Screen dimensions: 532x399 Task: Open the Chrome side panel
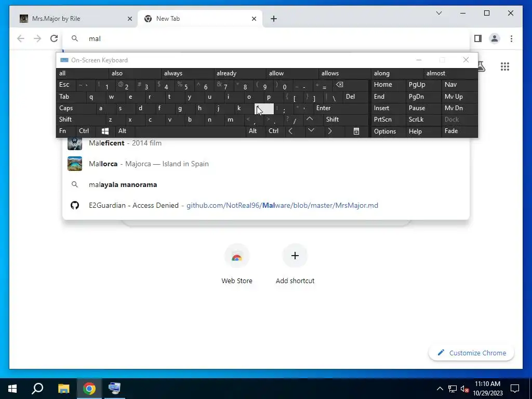478,38
